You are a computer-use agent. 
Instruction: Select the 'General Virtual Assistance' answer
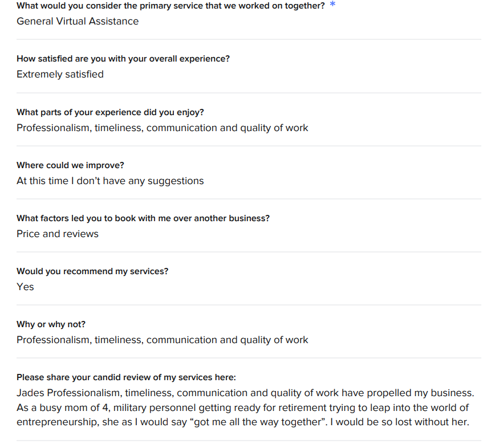click(x=78, y=21)
